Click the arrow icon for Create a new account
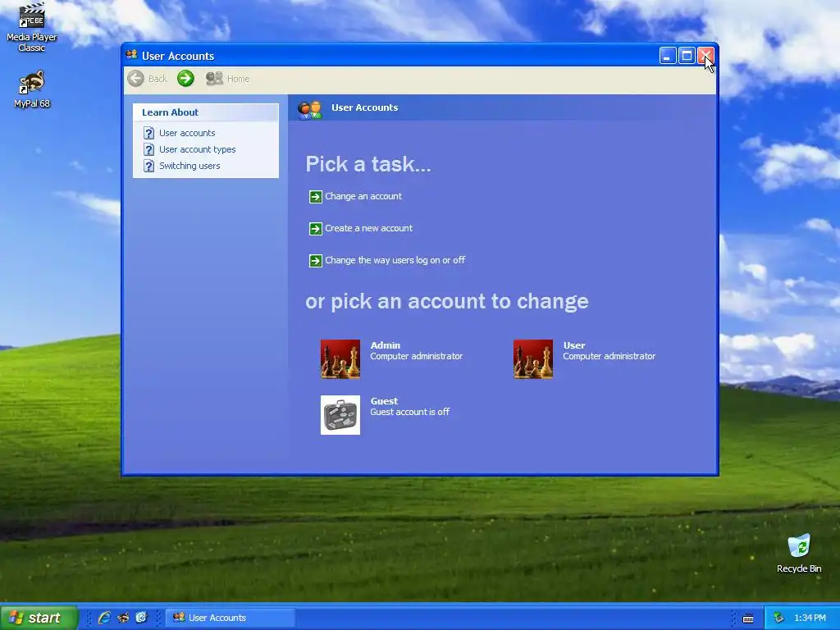Viewport: 840px width, 630px height. [316, 229]
